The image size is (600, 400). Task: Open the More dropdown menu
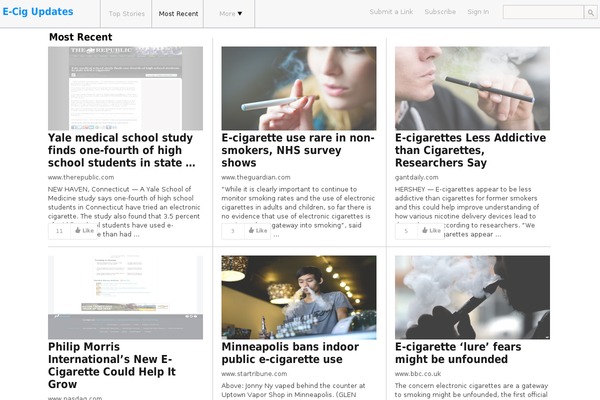[x=230, y=13]
